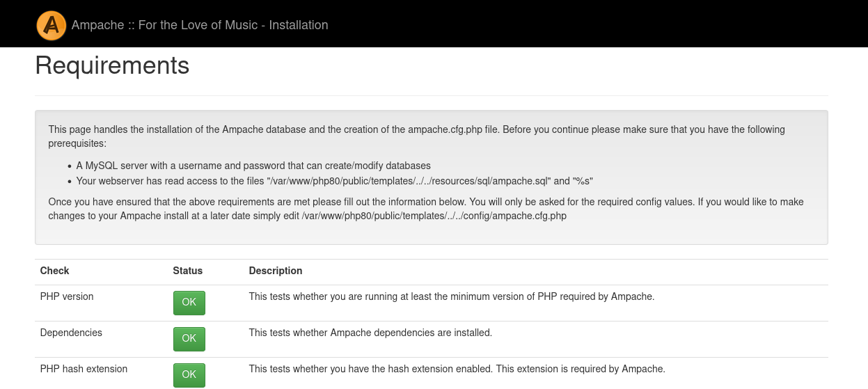This screenshot has height=389, width=868.
Task: Click the PHP version description text
Action: point(451,296)
